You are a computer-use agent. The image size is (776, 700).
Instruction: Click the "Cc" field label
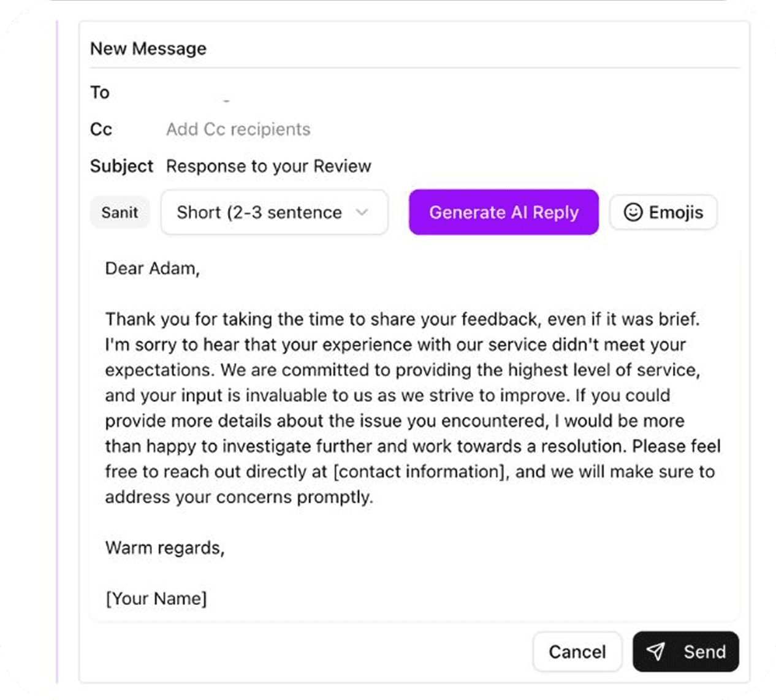pyautogui.click(x=101, y=129)
